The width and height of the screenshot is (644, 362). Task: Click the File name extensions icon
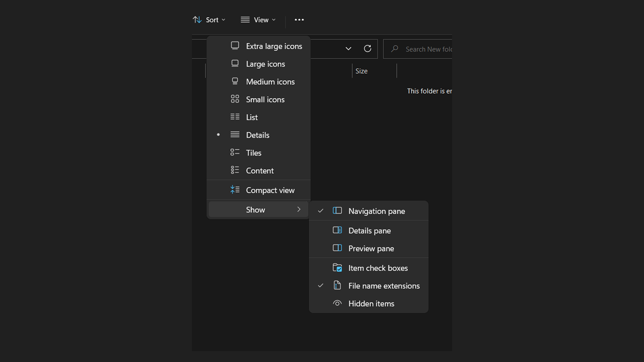click(x=337, y=286)
